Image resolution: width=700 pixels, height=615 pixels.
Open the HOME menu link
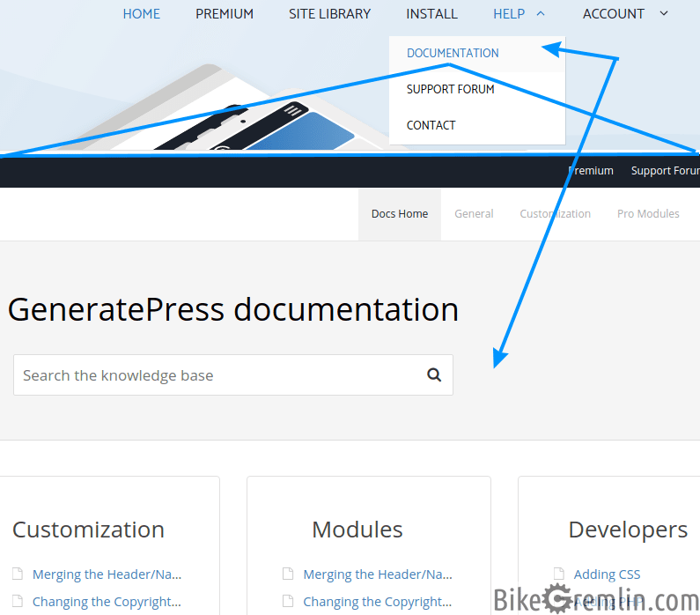(x=141, y=14)
